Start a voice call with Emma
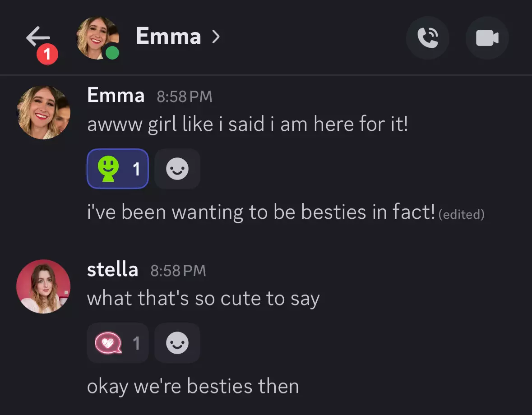The height and width of the screenshot is (415, 532). point(427,38)
